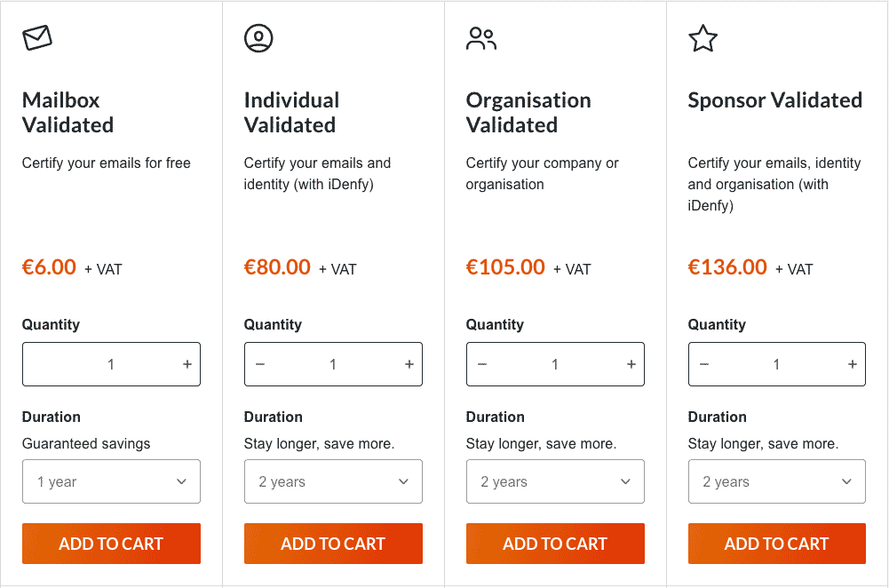The height and width of the screenshot is (588, 889).
Task: Click the person icon above Individual Validated
Action: click(258, 38)
